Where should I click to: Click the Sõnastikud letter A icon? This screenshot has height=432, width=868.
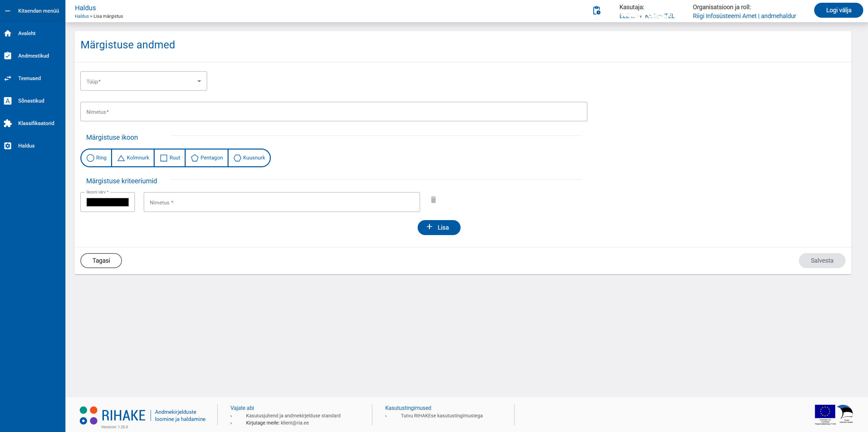pos(8,101)
